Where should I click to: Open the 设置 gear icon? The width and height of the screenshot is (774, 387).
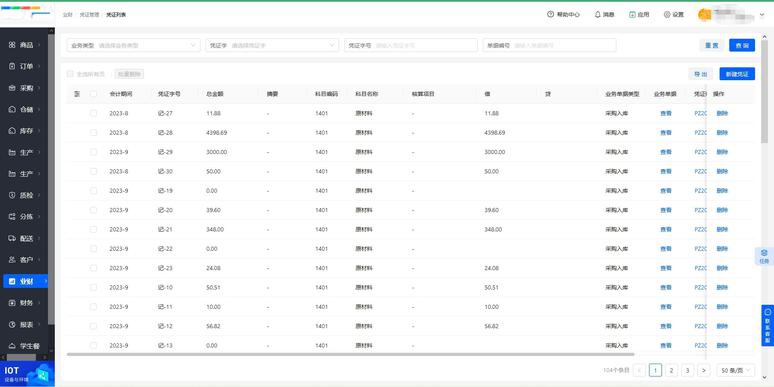(667, 14)
